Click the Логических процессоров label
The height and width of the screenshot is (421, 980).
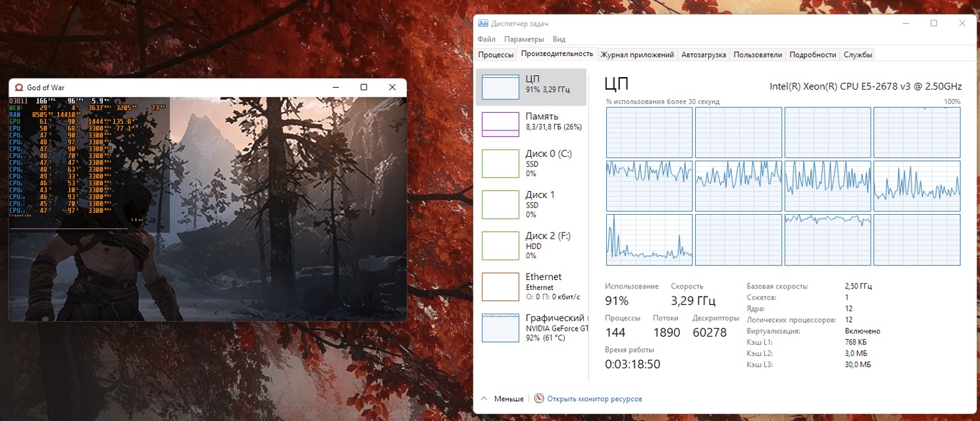click(792, 320)
